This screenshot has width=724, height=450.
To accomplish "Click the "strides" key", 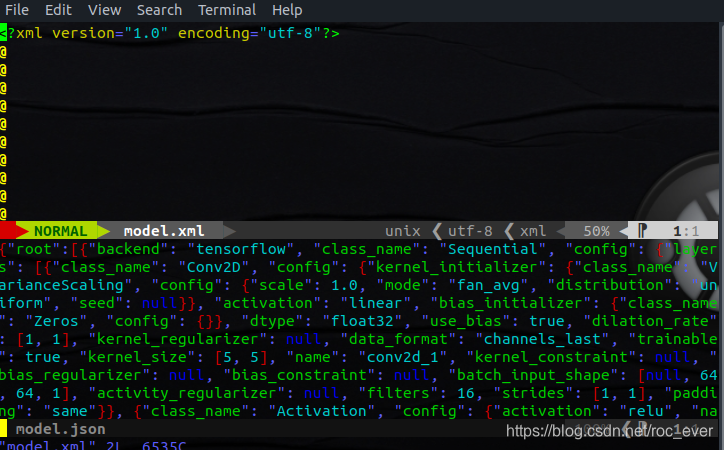I will point(533,393).
